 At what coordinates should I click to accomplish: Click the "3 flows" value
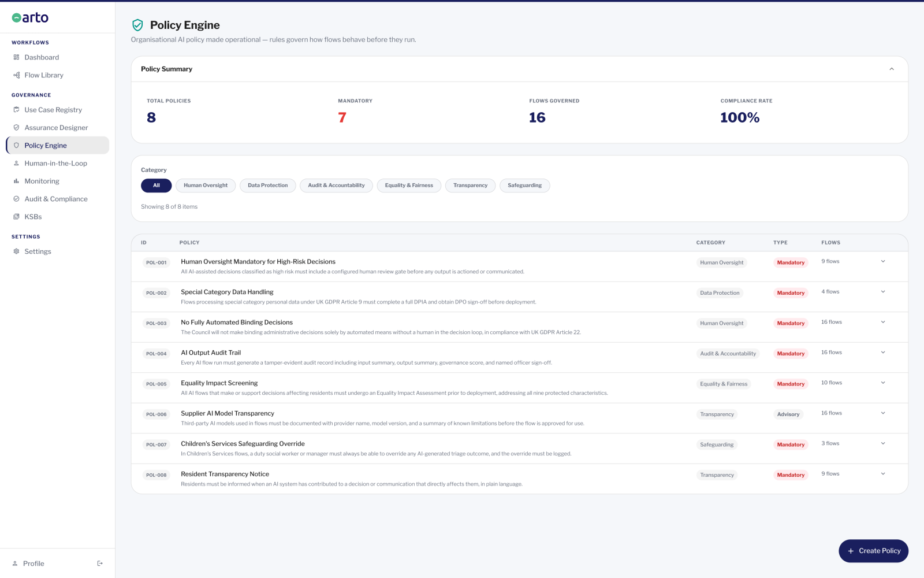pyautogui.click(x=830, y=443)
